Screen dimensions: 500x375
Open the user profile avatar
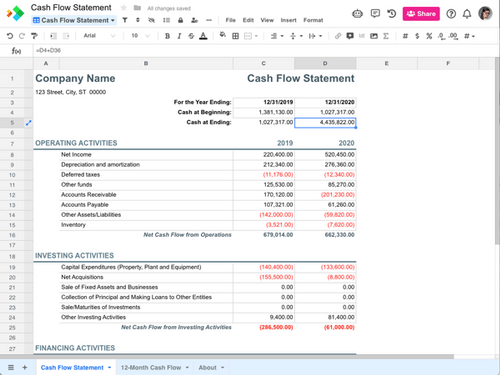coord(485,14)
